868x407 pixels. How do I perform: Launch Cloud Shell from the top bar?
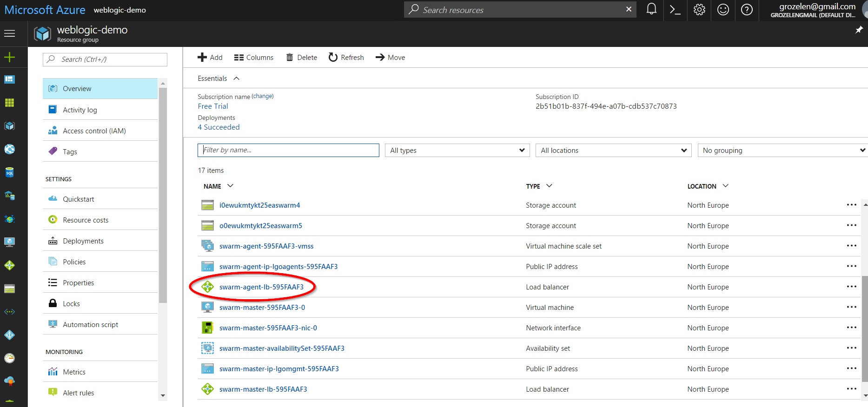pos(675,10)
